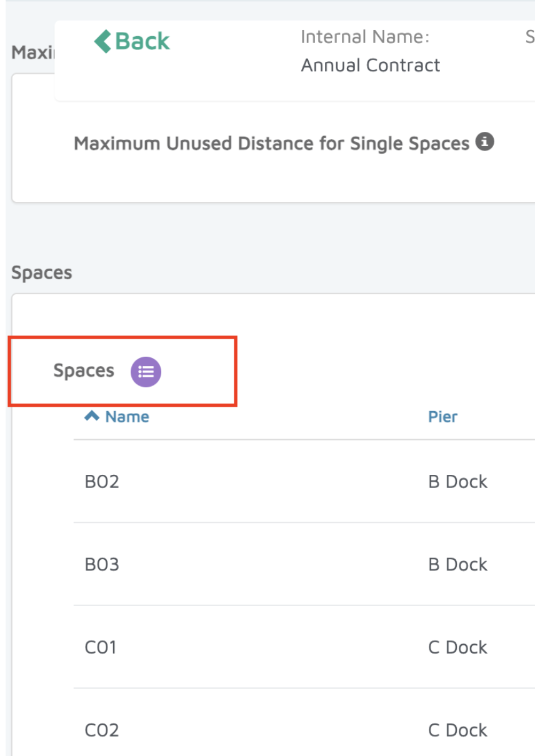Click the ascending sort arrow beside Name
The image size is (535, 756).
[92, 416]
